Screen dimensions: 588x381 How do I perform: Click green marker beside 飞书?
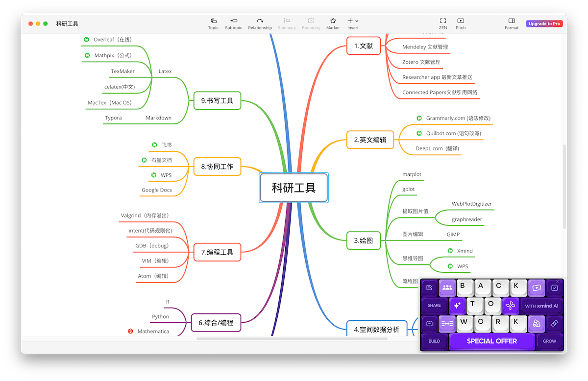(x=154, y=145)
